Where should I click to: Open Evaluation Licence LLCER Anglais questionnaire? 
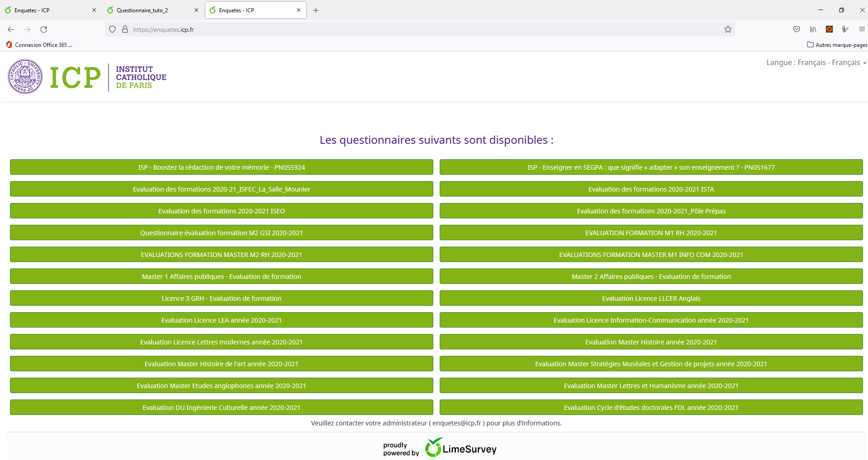coord(651,298)
